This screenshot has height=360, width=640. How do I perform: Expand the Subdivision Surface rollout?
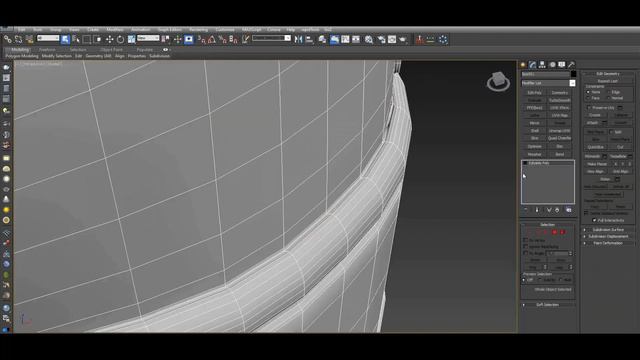click(x=608, y=230)
